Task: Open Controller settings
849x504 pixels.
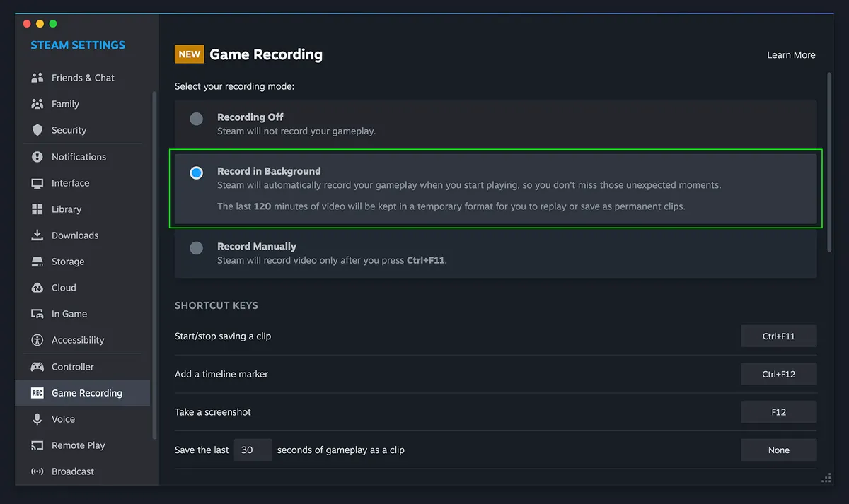Action: click(x=82, y=367)
